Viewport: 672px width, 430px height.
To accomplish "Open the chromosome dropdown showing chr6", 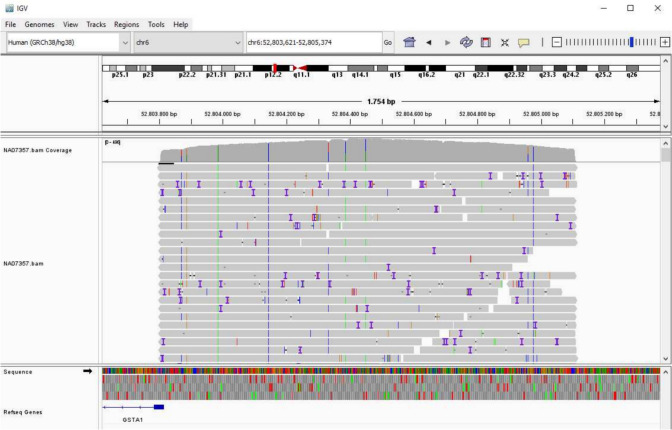I will 188,42.
